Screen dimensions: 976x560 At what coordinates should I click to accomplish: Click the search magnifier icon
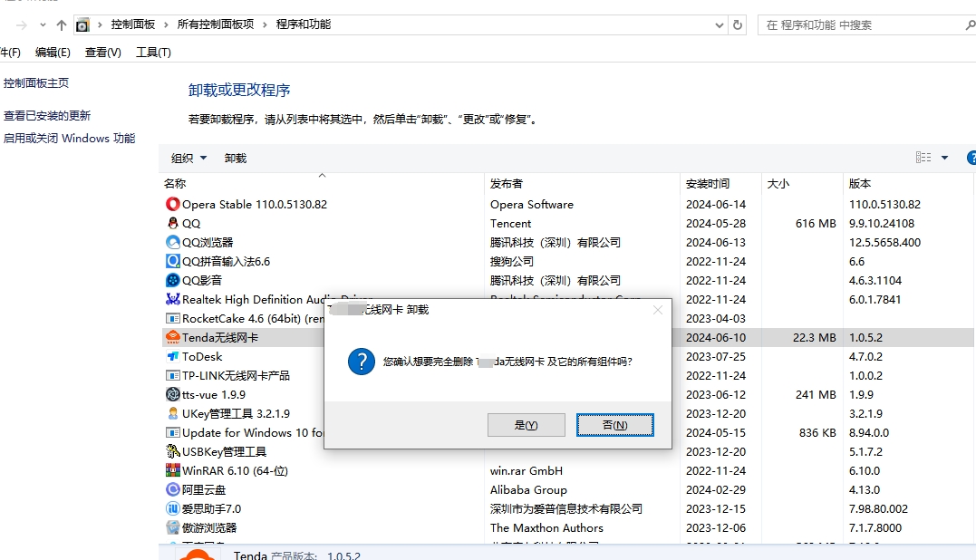[x=970, y=24]
